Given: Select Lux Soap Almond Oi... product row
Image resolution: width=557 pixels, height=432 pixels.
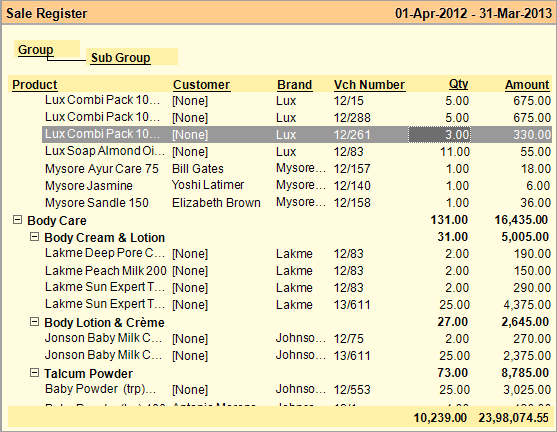Looking at the screenshot, I should pyautogui.click(x=297, y=152).
